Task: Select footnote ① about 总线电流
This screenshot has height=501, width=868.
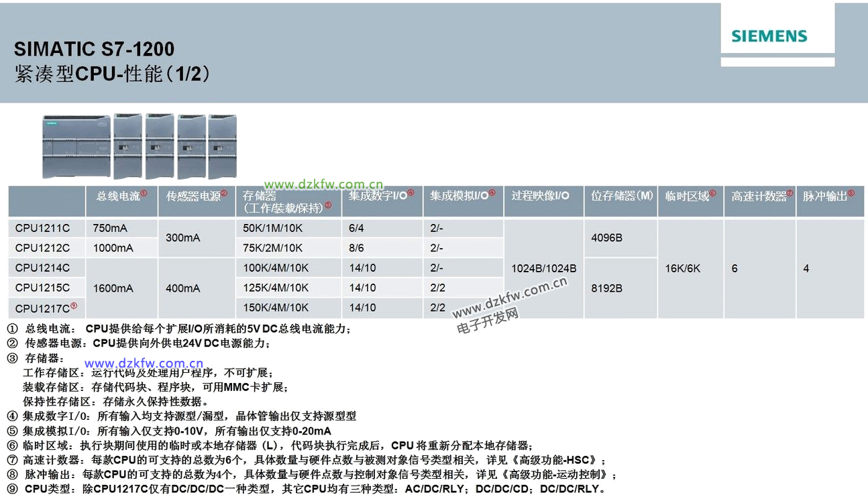Action: point(179,329)
